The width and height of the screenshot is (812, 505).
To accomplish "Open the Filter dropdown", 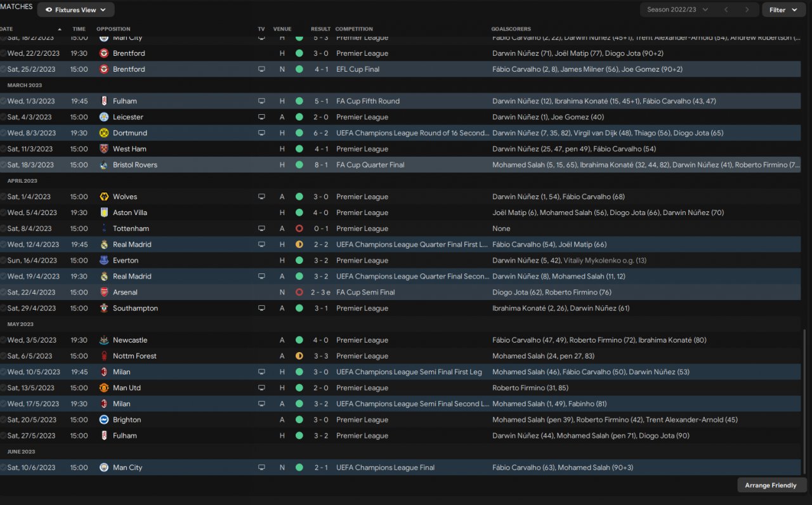I will coord(783,10).
